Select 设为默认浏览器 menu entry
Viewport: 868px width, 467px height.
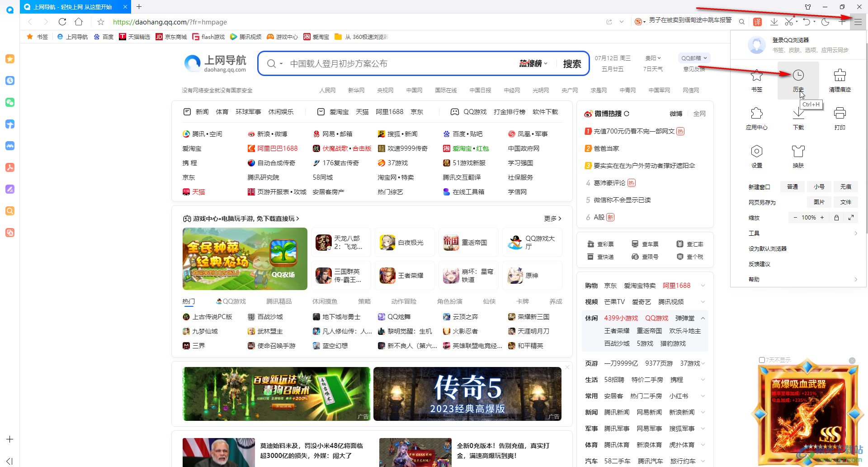768,248
